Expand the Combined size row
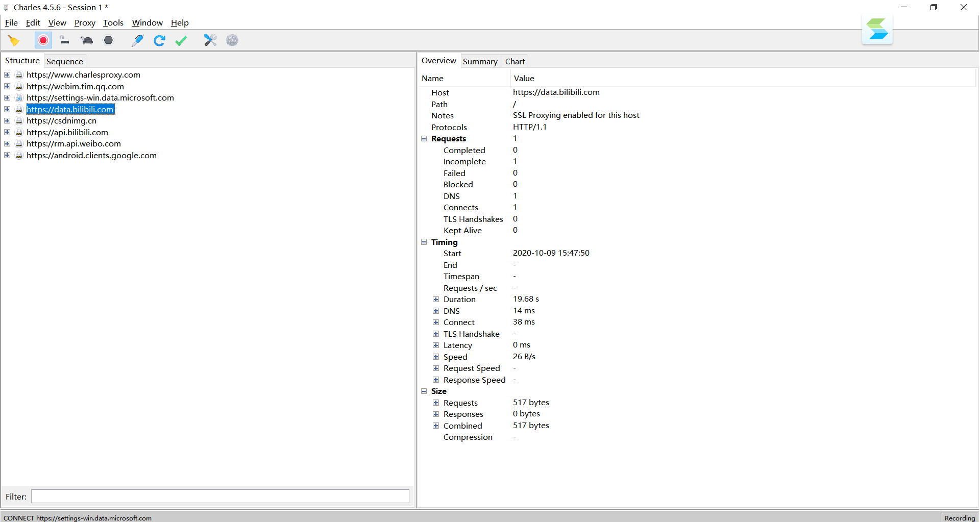The height and width of the screenshot is (522, 980). tap(436, 426)
